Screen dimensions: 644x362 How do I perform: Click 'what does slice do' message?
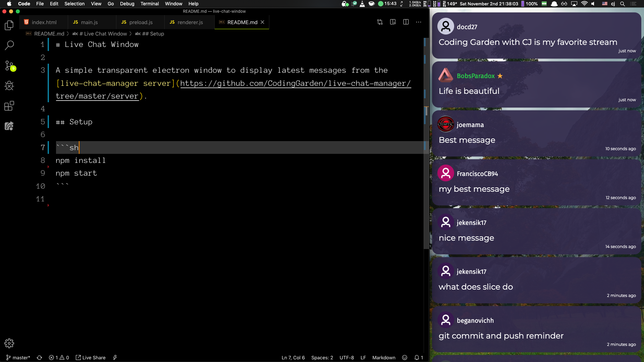[x=476, y=287]
